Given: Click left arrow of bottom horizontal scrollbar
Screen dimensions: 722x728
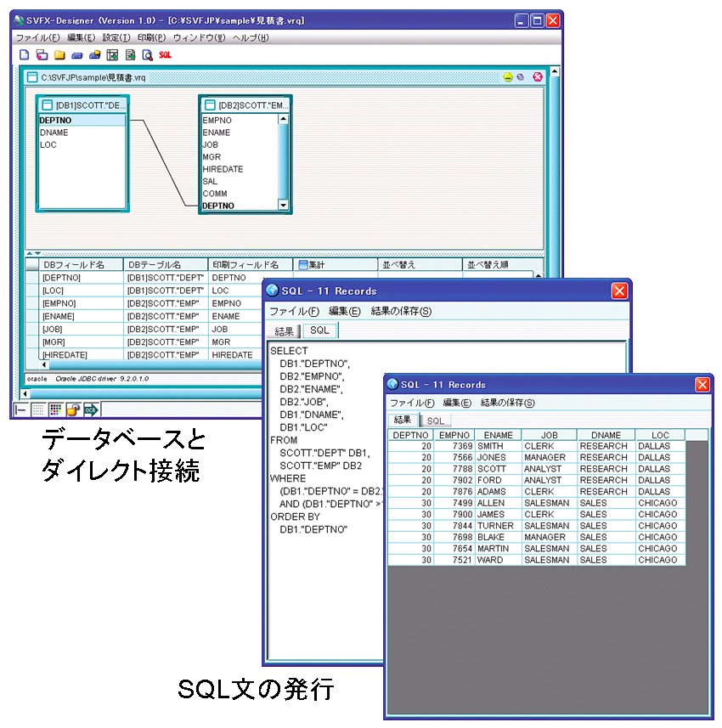Looking at the screenshot, I should click(x=25, y=394).
